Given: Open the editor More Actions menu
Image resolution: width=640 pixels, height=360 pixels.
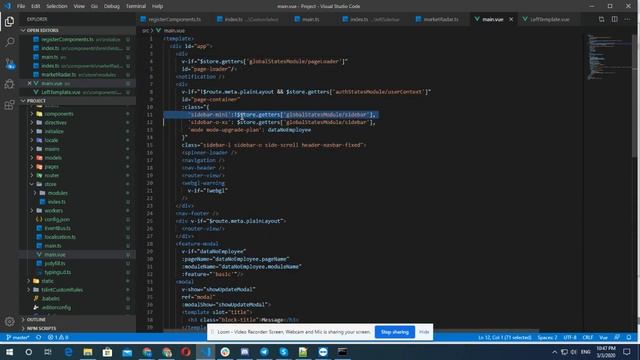Looking at the screenshot, I should coord(627,19).
